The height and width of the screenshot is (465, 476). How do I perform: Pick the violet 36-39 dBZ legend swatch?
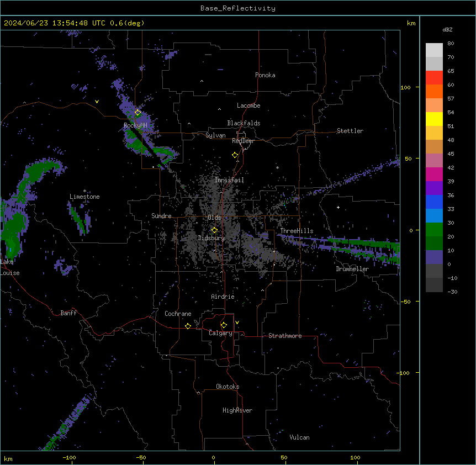click(x=434, y=188)
